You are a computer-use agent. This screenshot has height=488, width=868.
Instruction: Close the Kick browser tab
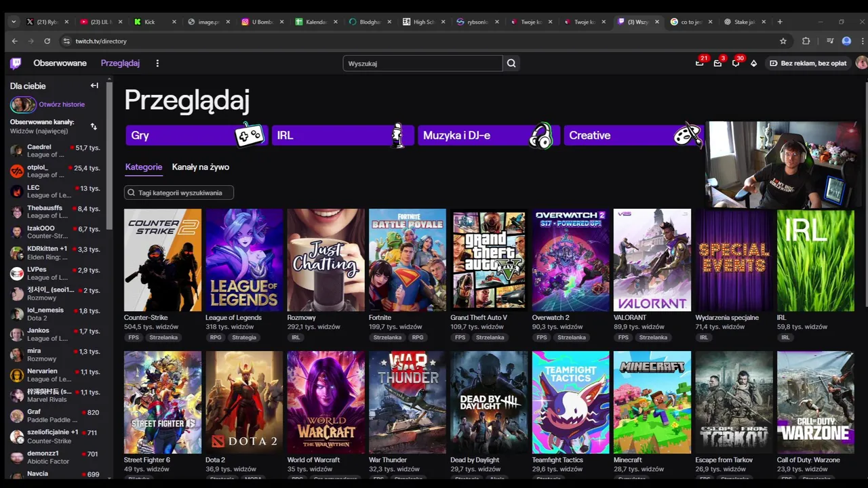coord(174,22)
